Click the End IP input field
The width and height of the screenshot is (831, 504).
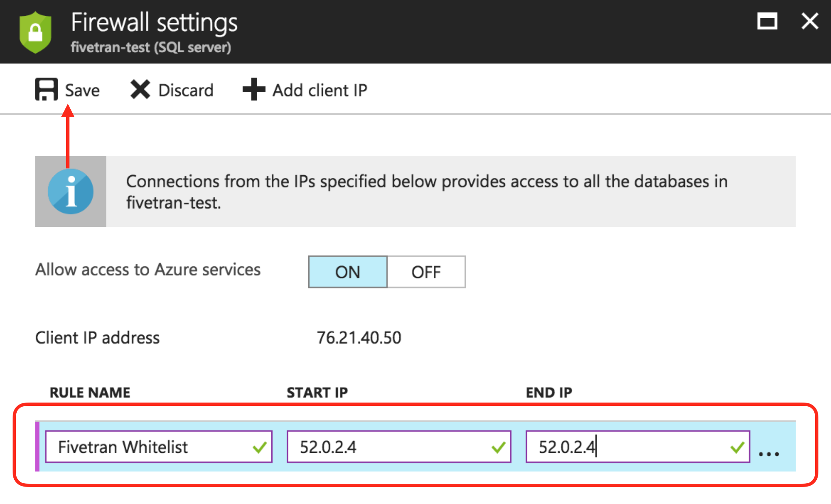(x=638, y=447)
